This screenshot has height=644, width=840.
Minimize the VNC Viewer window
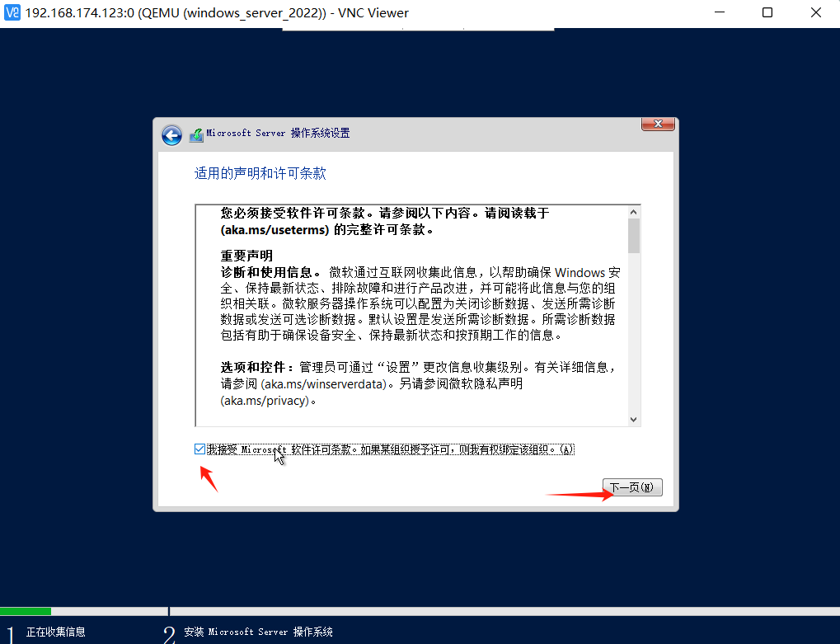tap(720, 12)
